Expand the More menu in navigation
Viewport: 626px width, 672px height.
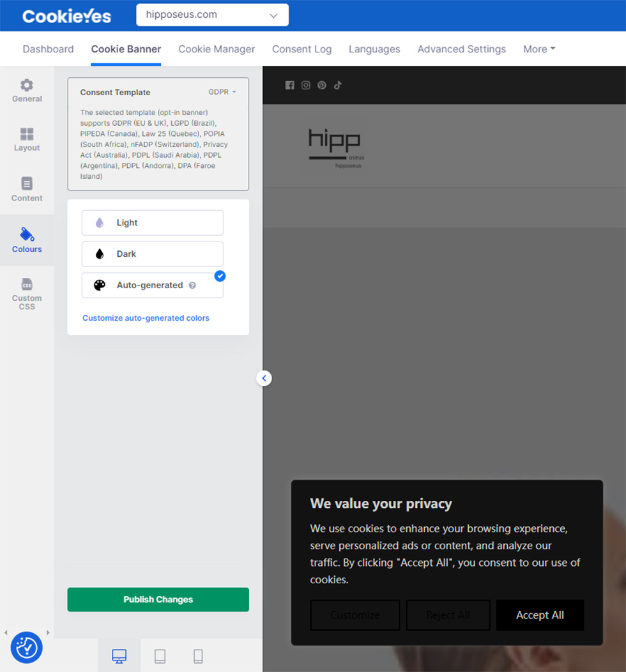539,49
